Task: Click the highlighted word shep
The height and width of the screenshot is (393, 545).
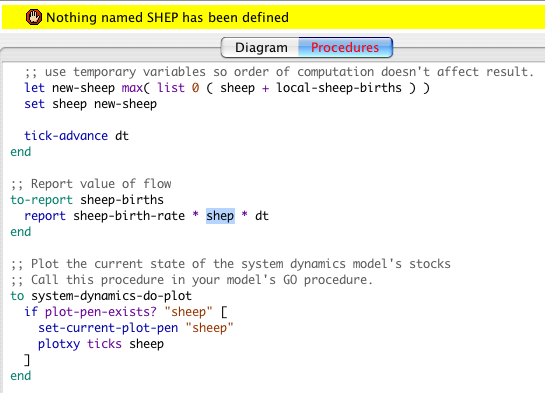Action: tap(220, 216)
